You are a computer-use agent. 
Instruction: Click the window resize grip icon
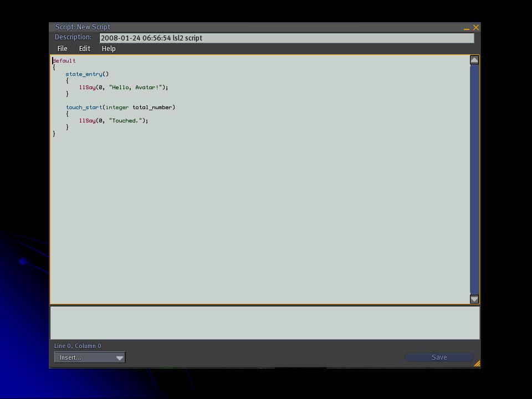(477, 364)
